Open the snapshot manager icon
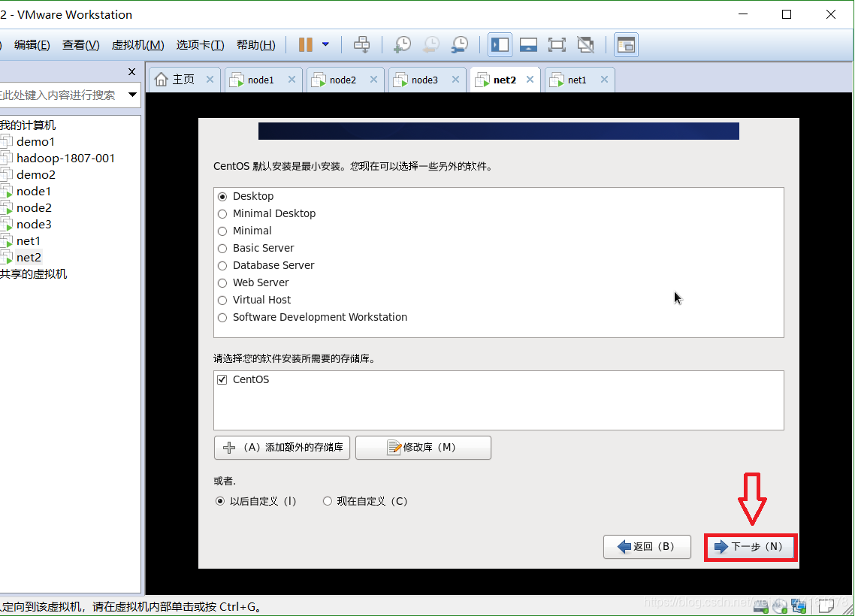The width and height of the screenshot is (855, 616). click(x=460, y=45)
